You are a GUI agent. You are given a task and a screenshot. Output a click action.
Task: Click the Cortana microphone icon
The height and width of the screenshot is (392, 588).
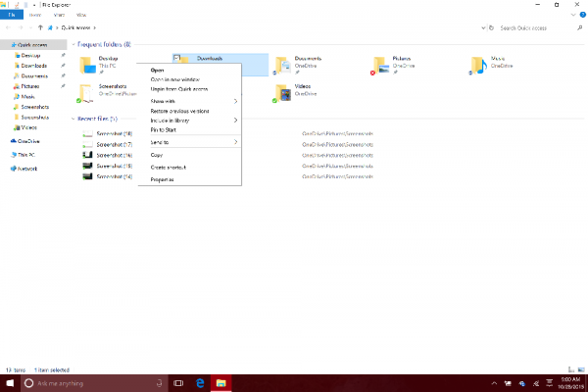[160, 383]
